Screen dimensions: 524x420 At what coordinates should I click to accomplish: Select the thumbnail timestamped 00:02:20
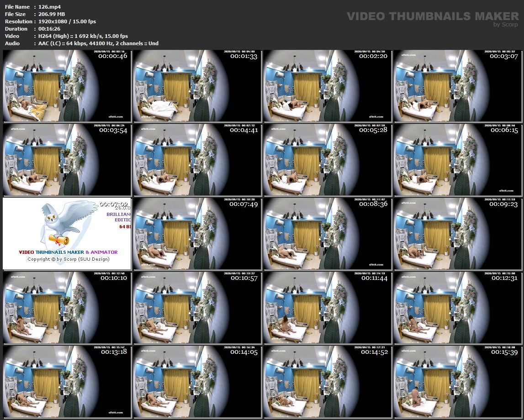[327, 86]
